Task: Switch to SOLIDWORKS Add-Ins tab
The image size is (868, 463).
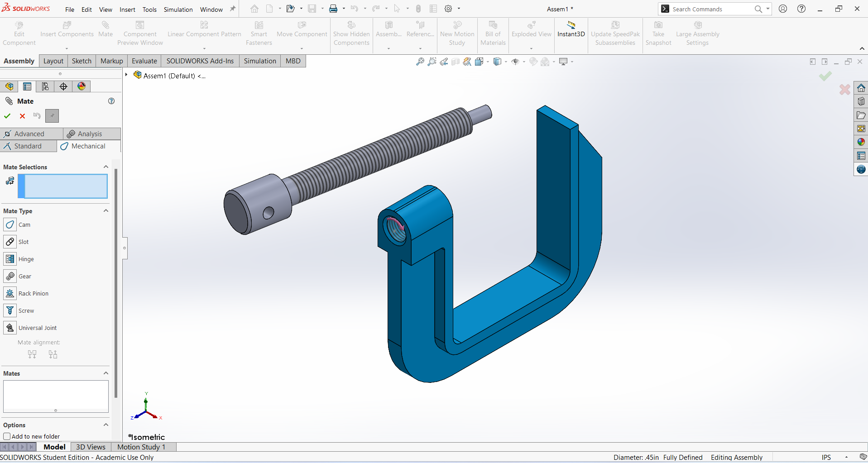Action: pos(200,61)
